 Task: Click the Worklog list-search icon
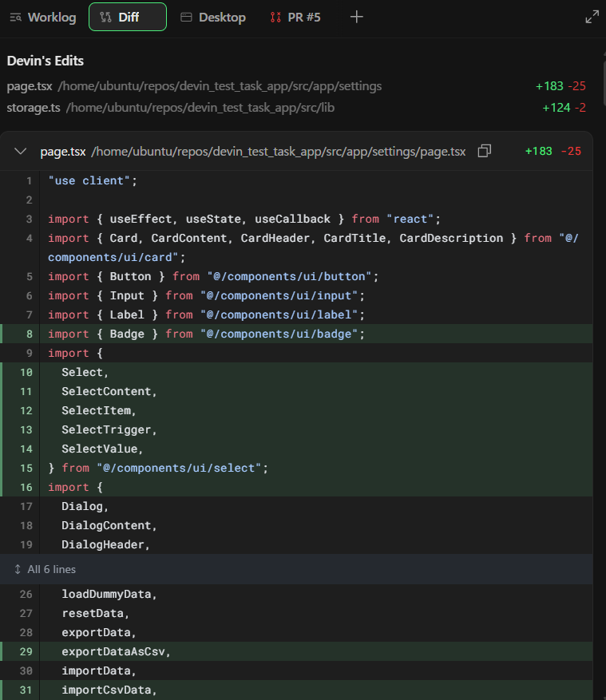[15, 17]
